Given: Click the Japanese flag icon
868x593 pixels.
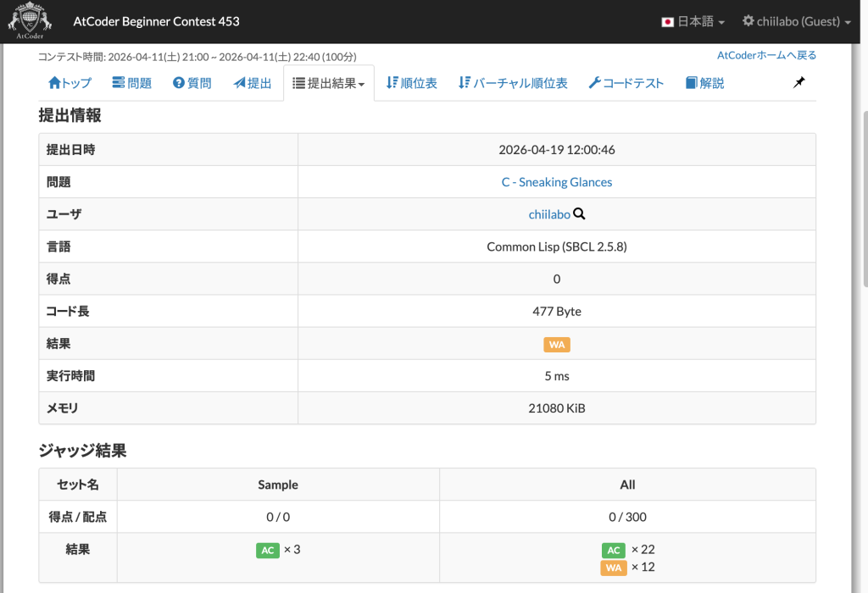Looking at the screenshot, I should (667, 22).
